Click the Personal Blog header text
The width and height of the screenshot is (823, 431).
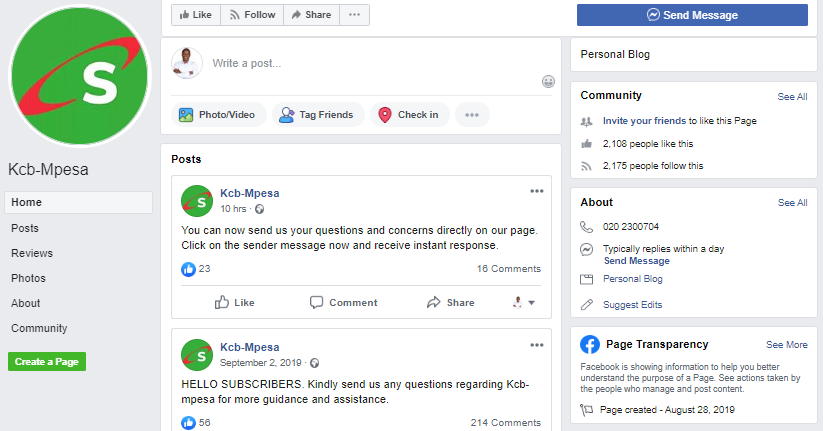(x=615, y=54)
